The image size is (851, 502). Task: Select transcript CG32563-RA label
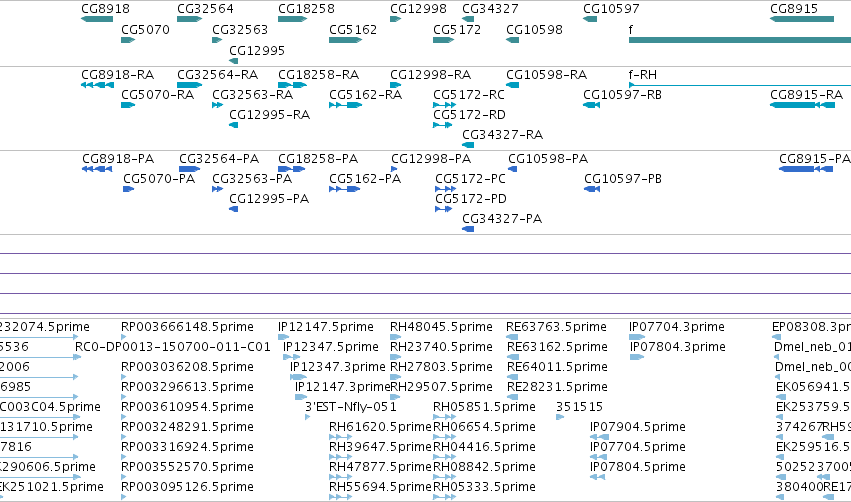pyautogui.click(x=252, y=94)
